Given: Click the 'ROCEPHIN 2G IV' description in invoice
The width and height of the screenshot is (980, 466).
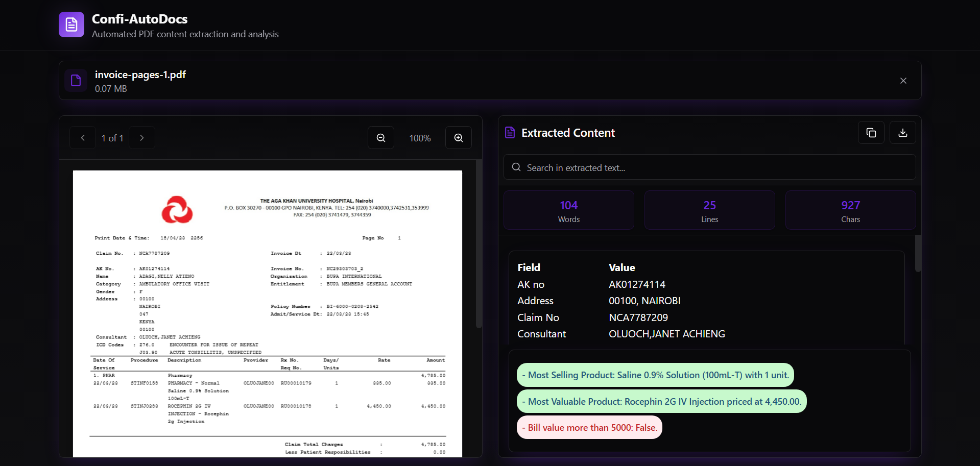Looking at the screenshot, I should [189, 406].
